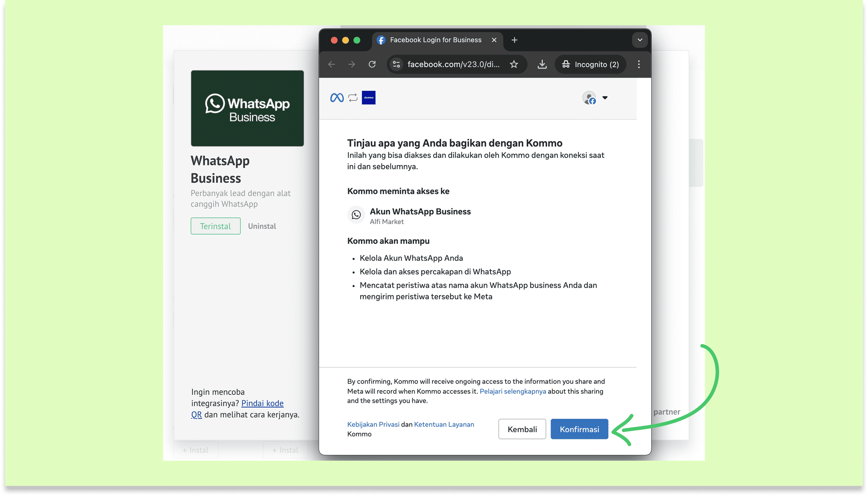The width and height of the screenshot is (868, 496).
Task: Click the blue Konfirmasi button
Action: [x=579, y=429]
